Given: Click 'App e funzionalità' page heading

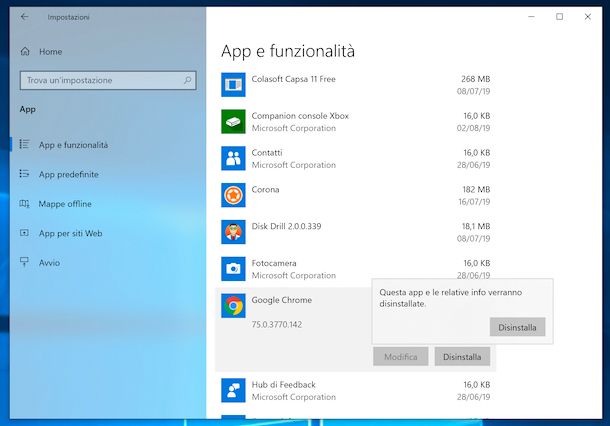Looking at the screenshot, I should pos(288,51).
